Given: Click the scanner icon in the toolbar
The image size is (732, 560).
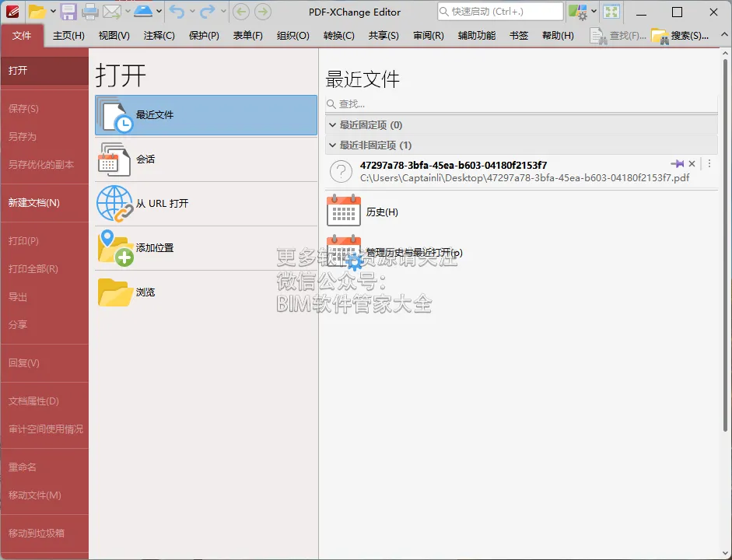Looking at the screenshot, I should (x=143, y=11).
